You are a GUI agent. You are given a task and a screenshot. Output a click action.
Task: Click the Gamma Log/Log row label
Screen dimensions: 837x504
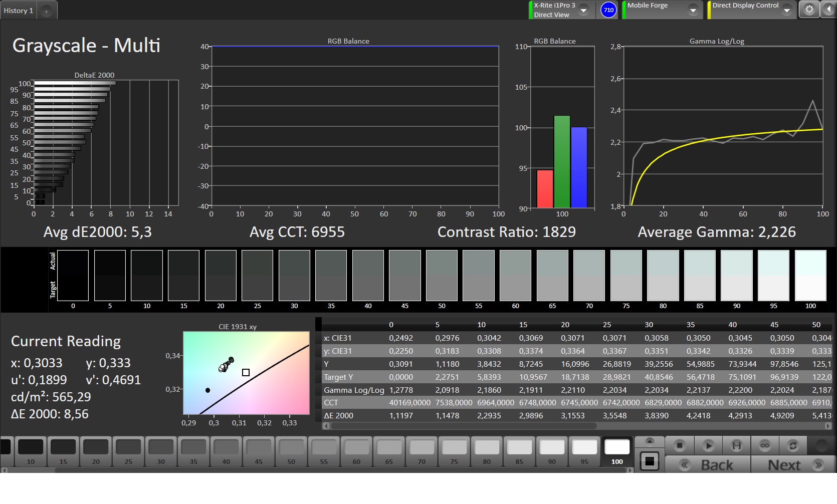(x=354, y=390)
